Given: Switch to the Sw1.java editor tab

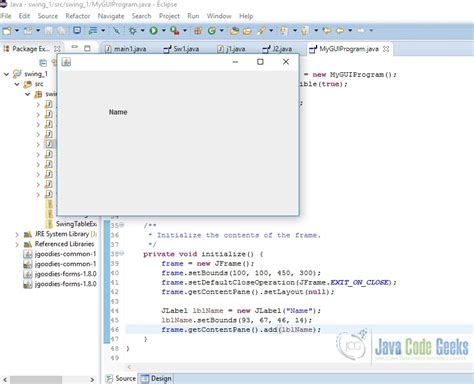Looking at the screenshot, I should click(182, 49).
